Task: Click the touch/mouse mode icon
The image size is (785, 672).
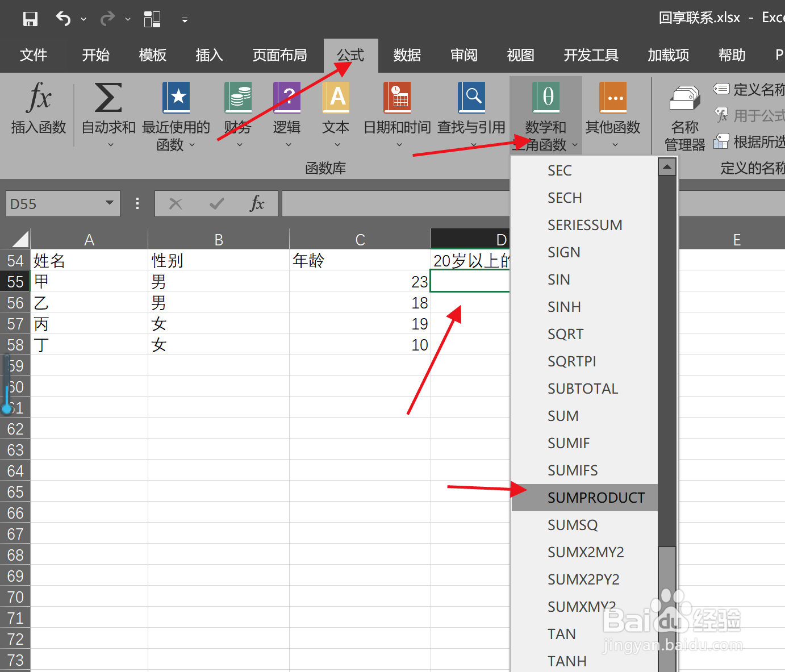Action: click(152, 19)
